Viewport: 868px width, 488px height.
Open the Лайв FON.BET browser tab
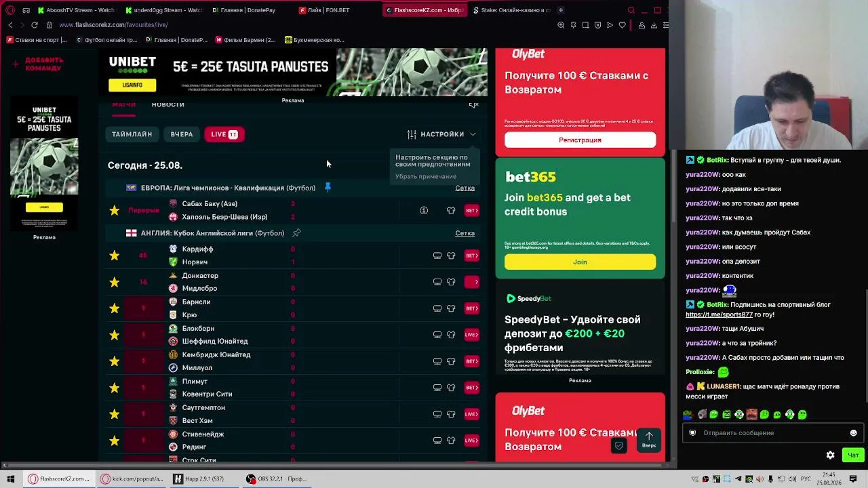coord(324,10)
